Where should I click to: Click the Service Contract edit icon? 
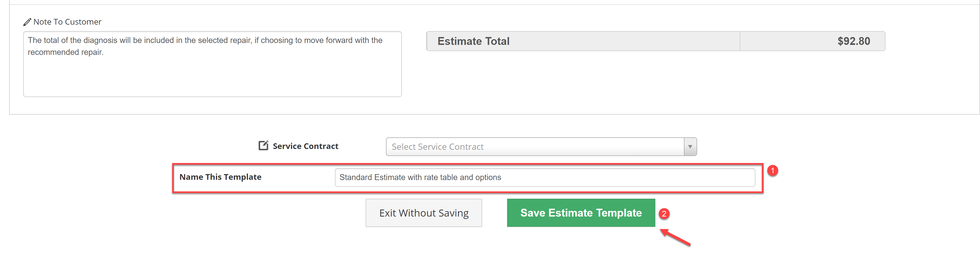pos(263,145)
